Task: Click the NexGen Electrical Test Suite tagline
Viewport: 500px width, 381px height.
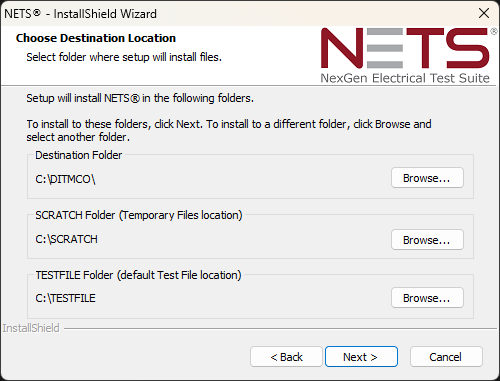Action: click(x=405, y=78)
